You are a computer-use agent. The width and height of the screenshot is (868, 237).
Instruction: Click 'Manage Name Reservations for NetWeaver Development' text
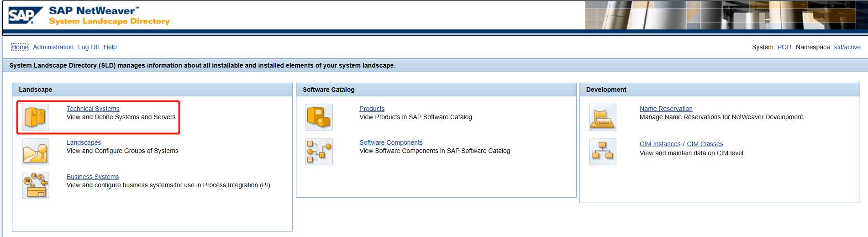pos(721,117)
